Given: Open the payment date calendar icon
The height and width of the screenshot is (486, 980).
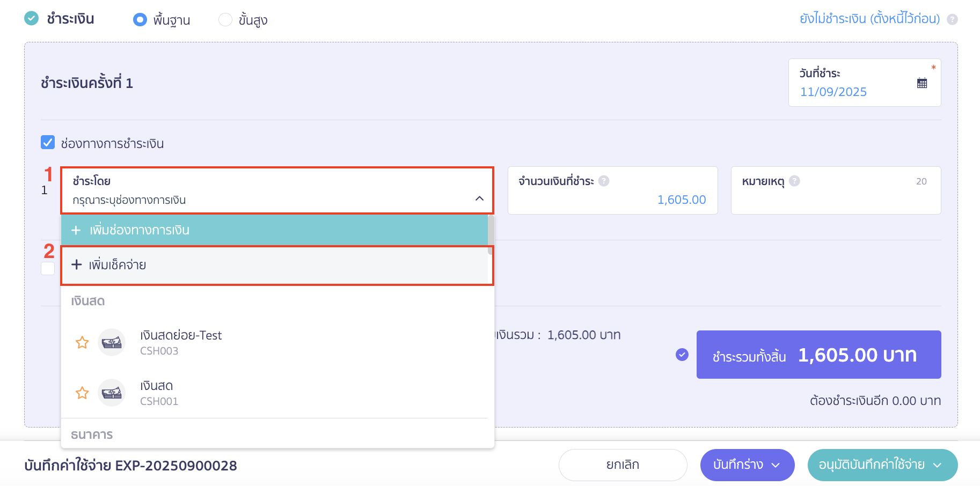Looking at the screenshot, I should pyautogui.click(x=922, y=83).
